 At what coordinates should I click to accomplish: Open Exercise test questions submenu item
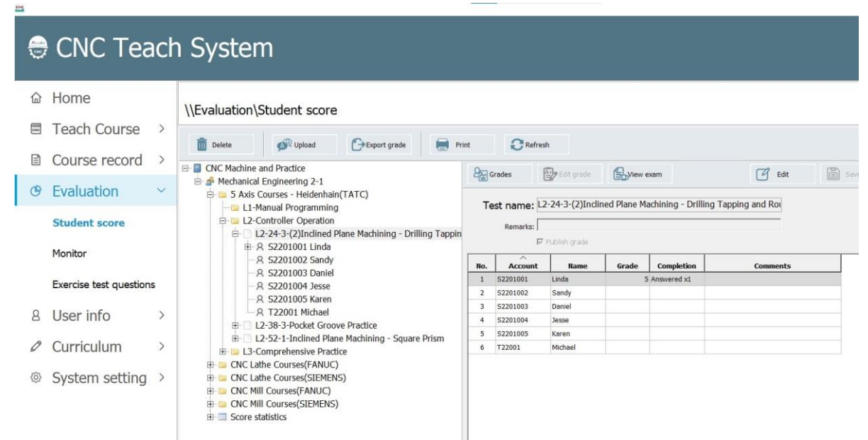coord(104,285)
